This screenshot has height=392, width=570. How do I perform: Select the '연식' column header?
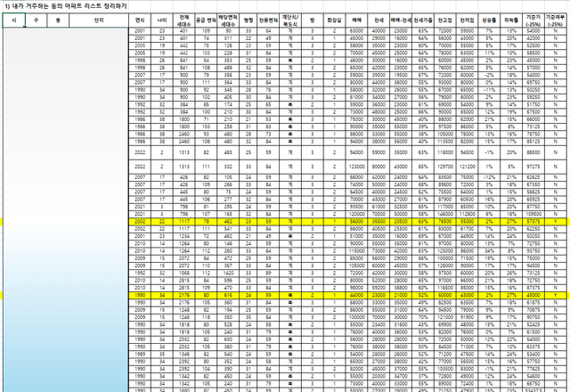[140, 20]
